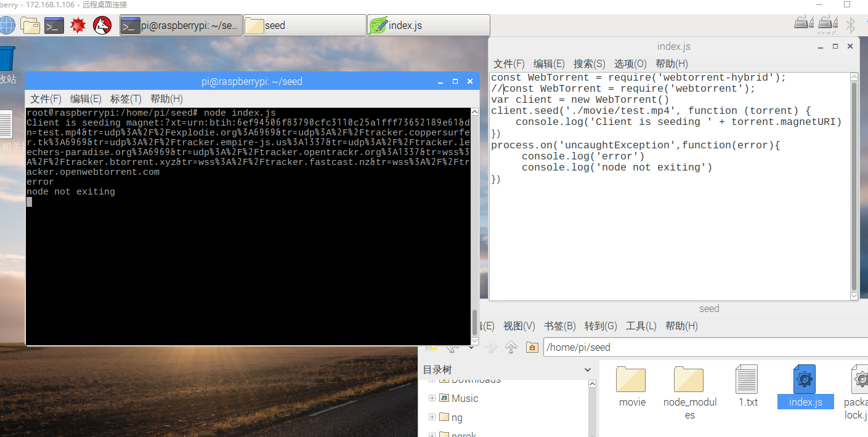Open index.js editor 文件(F) menu
868x437 pixels.
tap(509, 64)
